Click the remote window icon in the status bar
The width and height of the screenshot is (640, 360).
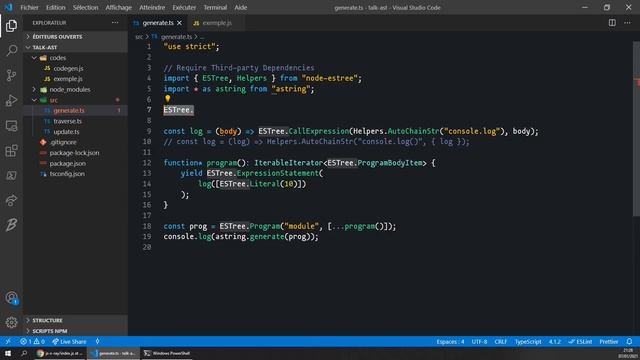[x=8, y=342]
